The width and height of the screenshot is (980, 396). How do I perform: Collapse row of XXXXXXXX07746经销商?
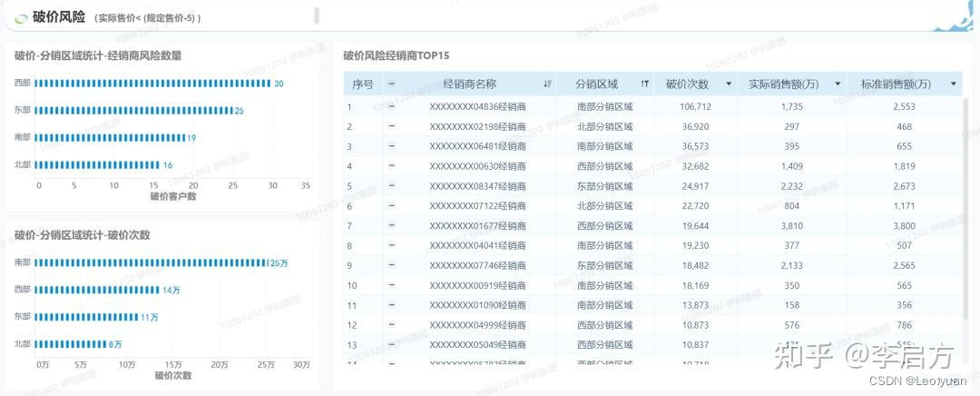tap(392, 265)
